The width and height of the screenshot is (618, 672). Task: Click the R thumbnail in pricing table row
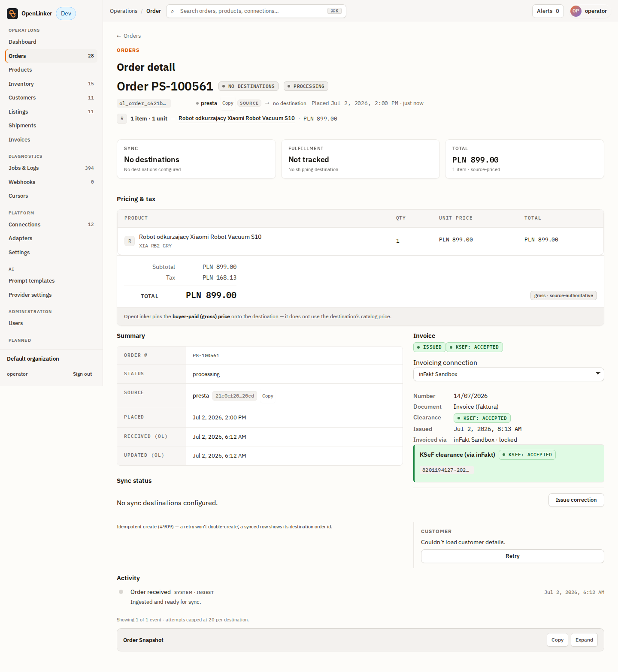pos(130,241)
